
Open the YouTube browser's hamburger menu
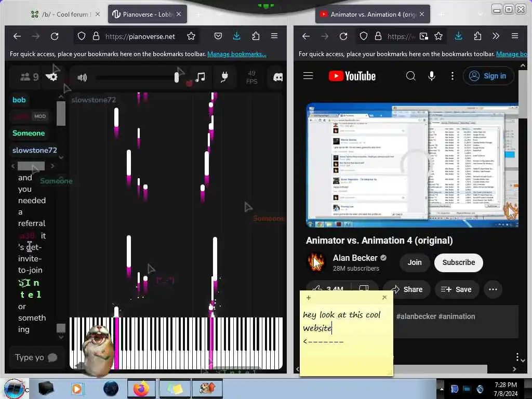pyautogui.click(x=515, y=36)
